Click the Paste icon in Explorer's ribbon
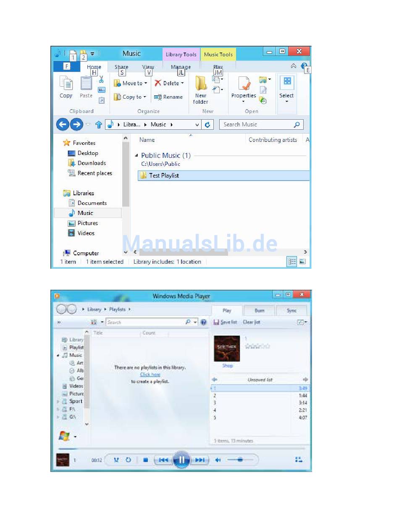 coord(86,83)
